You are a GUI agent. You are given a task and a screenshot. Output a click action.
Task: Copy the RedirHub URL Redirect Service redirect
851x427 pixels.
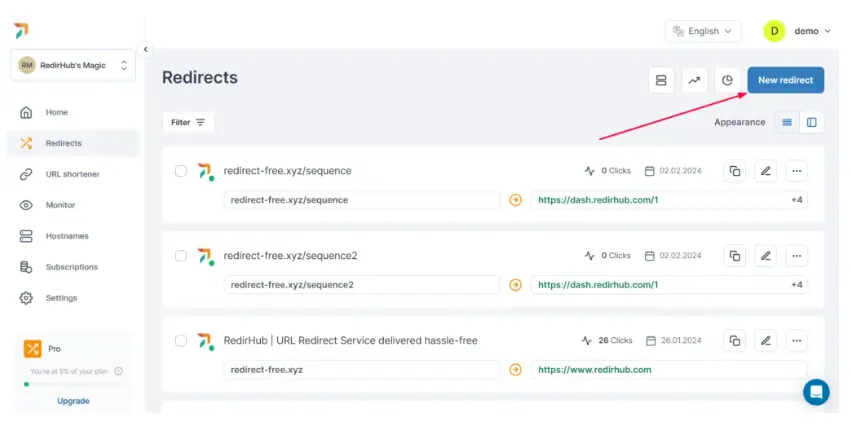(735, 341)
